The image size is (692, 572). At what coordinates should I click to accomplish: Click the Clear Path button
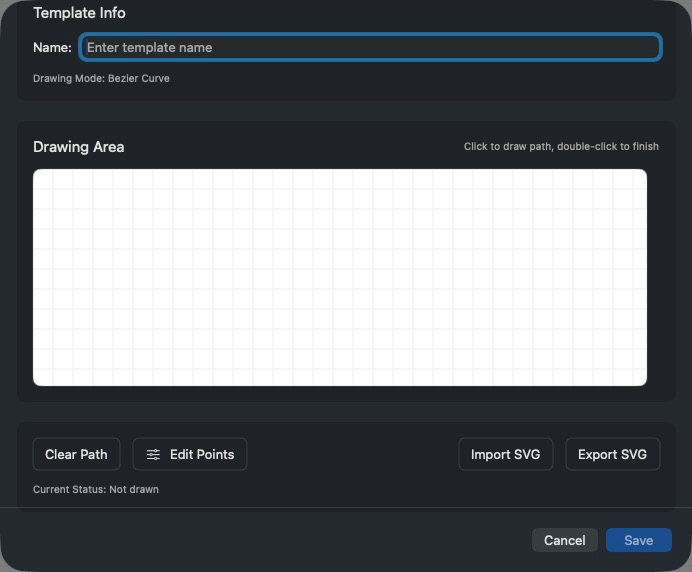76,454
